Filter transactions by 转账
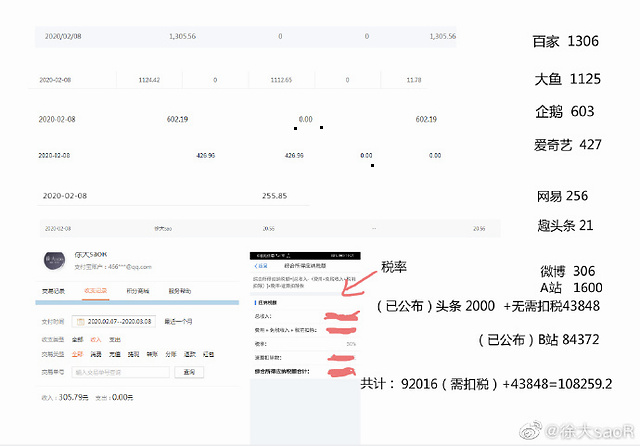This screenshot has height=446, width=640. (x=152, y=354)
